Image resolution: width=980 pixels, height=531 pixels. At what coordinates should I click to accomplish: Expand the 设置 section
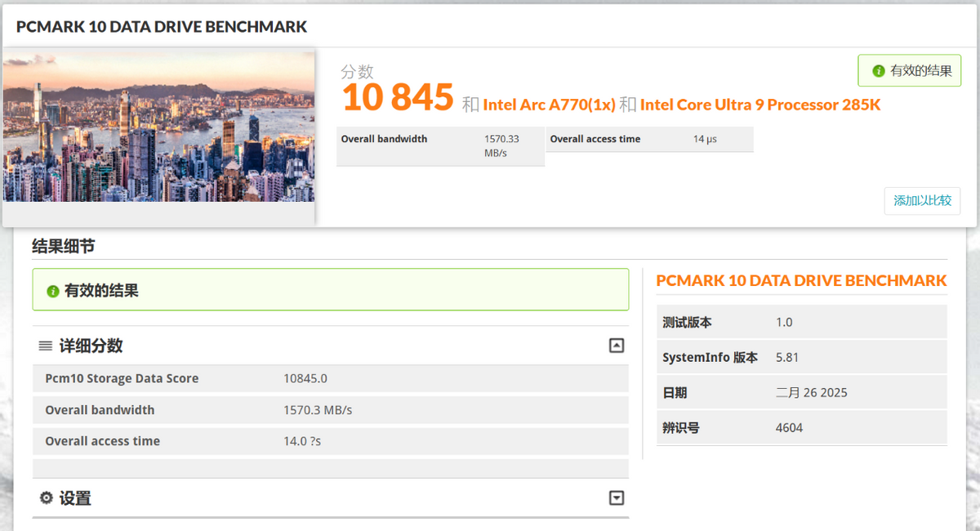tap(617, 498)
